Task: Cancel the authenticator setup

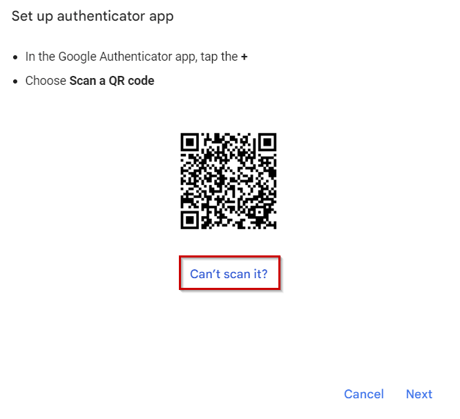Action: click(x=364, y=394)
